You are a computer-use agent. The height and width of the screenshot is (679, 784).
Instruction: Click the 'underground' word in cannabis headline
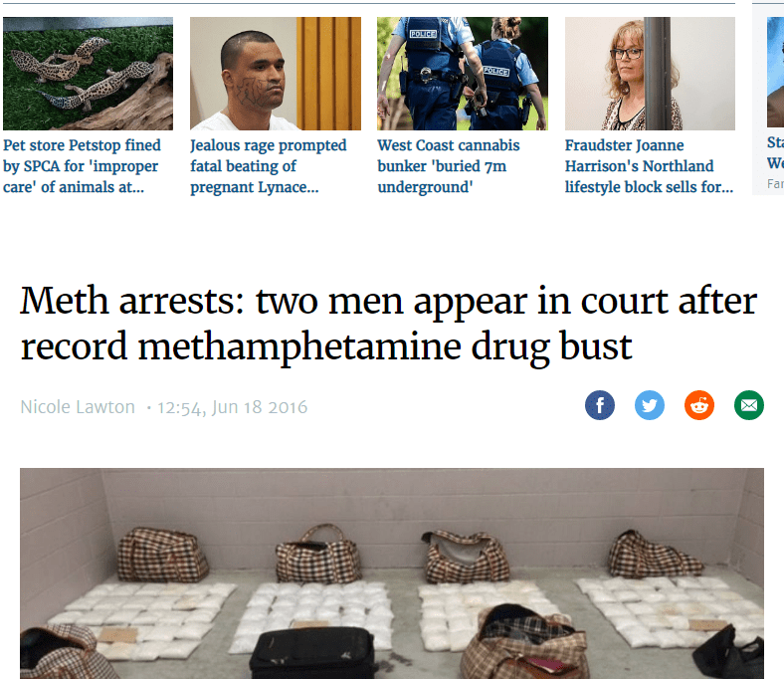(x=425, y=187)
